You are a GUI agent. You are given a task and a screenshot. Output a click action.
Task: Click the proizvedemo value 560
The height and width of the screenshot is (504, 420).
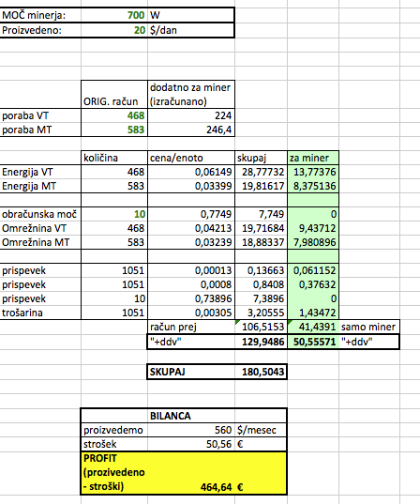[191, 430]
